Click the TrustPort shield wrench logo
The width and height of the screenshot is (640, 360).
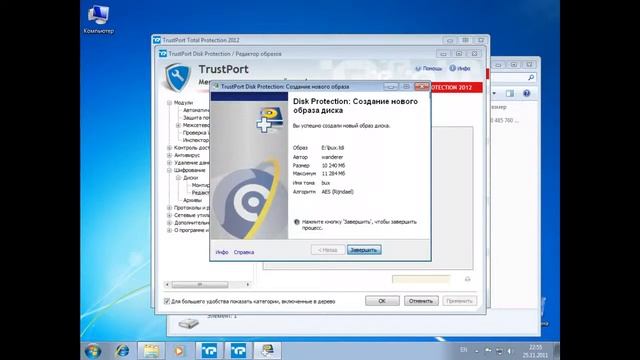(x=177, y=77)
